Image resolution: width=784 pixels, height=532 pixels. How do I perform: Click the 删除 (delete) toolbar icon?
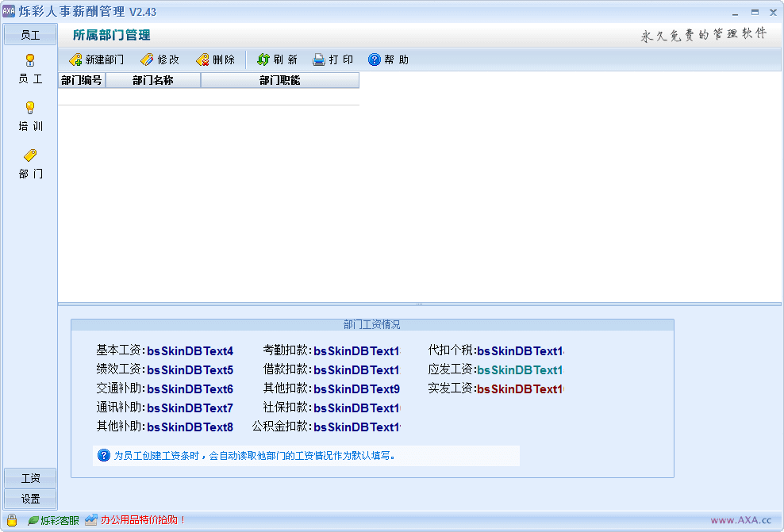[x=203, y=59]
